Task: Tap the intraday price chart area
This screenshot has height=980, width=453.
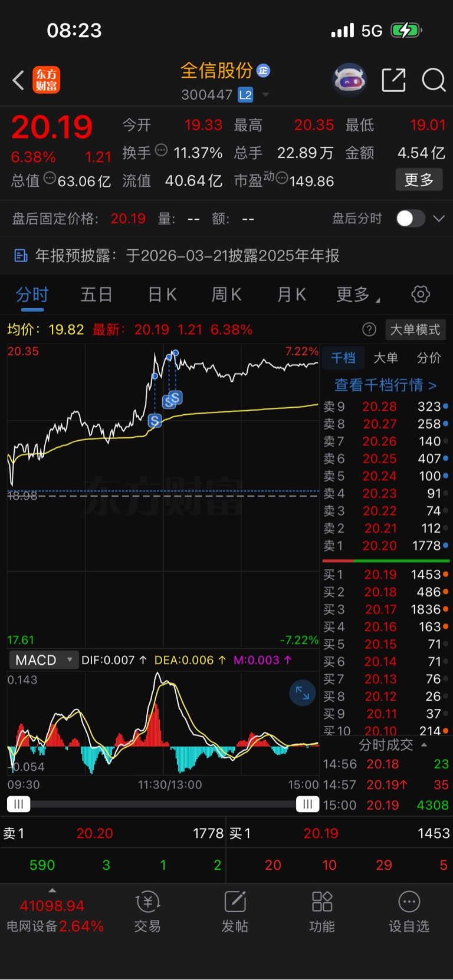Action: pyautogui.click(x=163, y=496)
